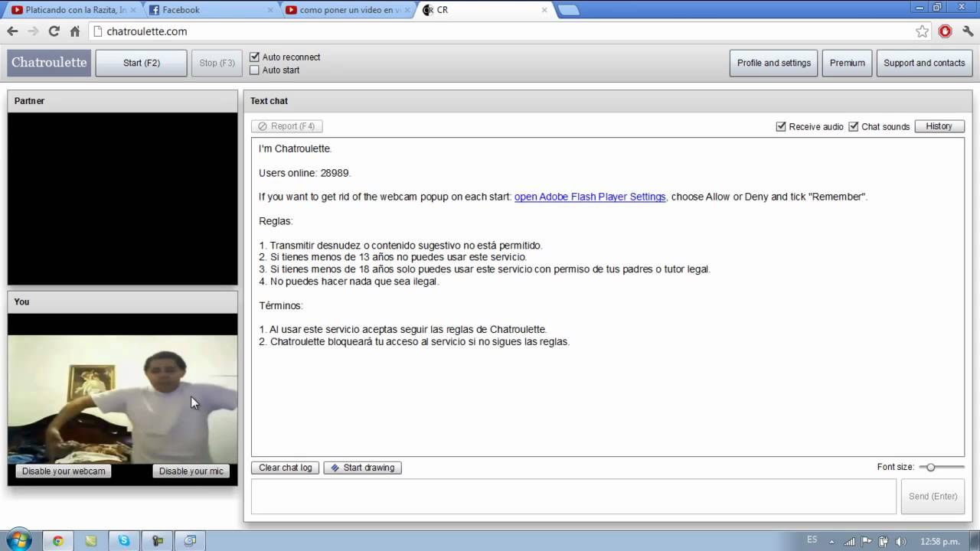
Task: Open Profile and settings
Action: pyautogui.click(x=774, y=63)
